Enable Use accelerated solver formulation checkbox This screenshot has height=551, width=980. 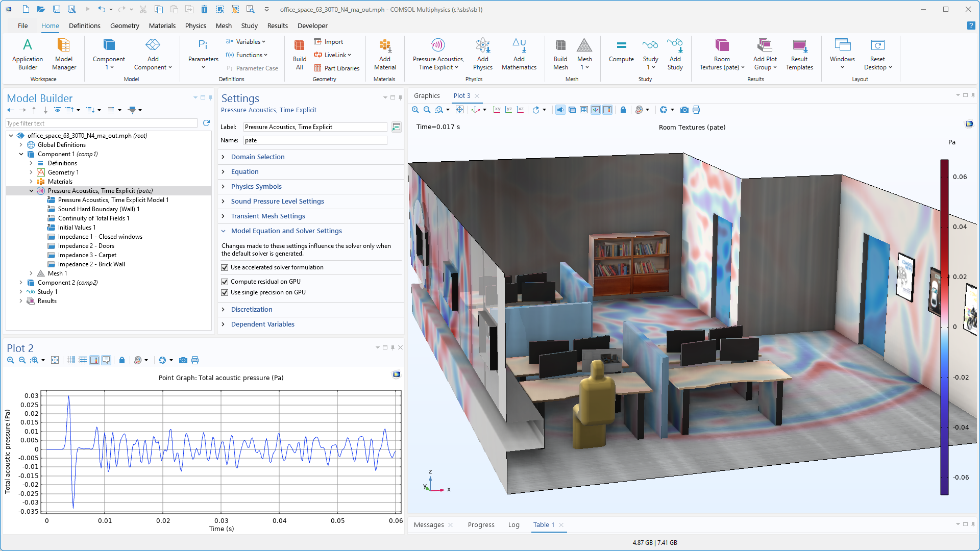pyautogui.click(x=226, y=267)
